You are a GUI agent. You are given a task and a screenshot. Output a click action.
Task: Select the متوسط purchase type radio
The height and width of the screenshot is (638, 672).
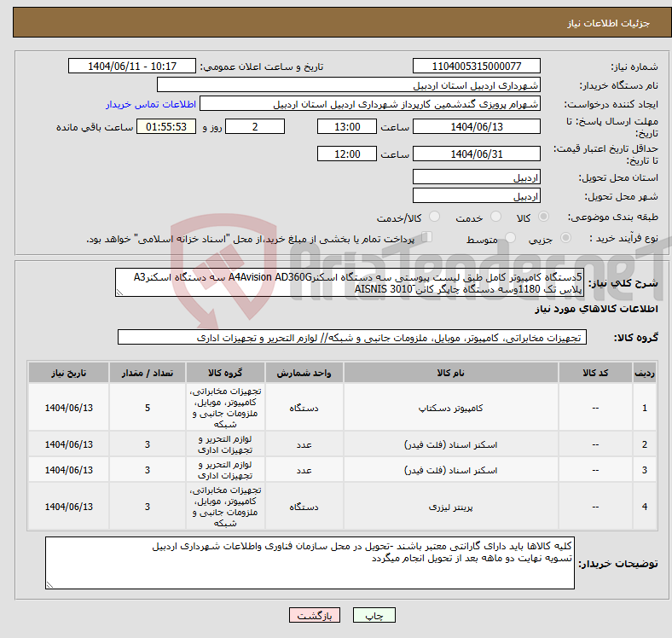[x=508, y=239]
